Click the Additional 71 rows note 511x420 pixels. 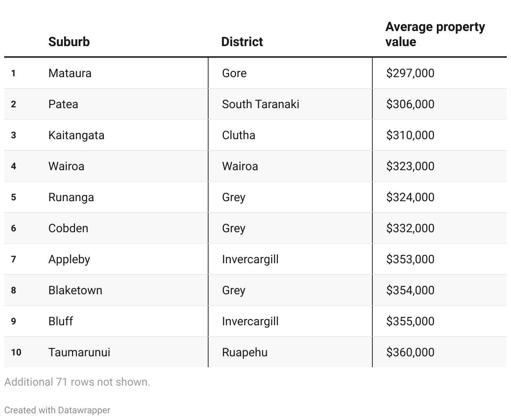[77, 382]
